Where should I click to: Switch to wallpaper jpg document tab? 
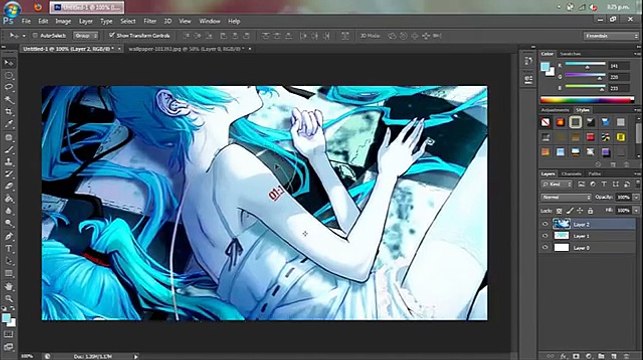[x=187, y=49]
